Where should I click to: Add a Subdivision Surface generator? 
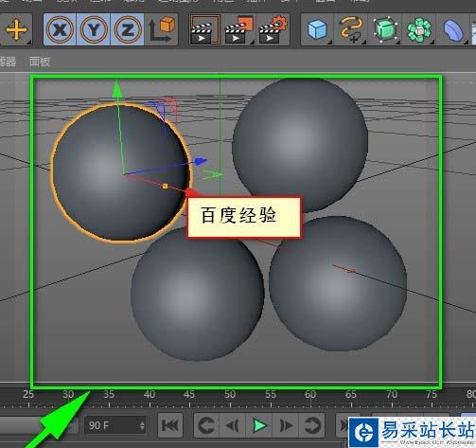385,30
